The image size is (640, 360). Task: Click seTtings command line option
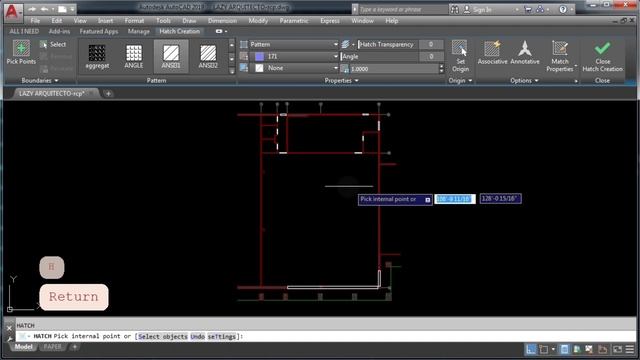222,336
